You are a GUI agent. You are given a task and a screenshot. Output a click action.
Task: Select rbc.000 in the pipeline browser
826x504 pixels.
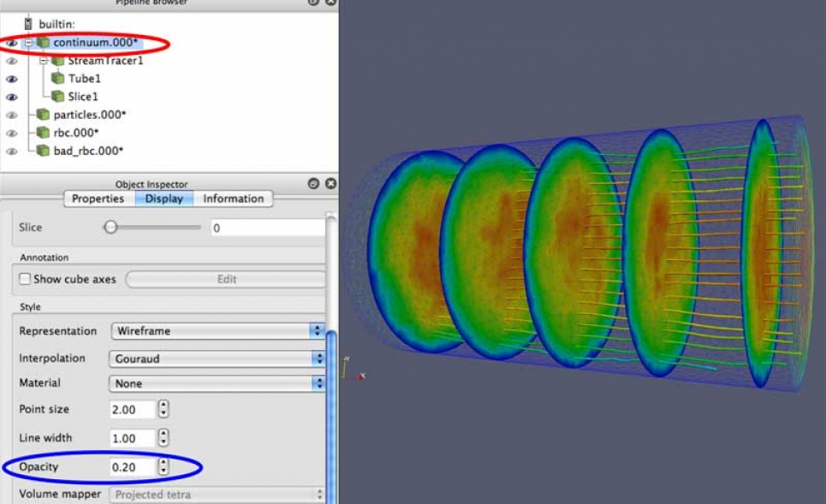pos(76,133)
